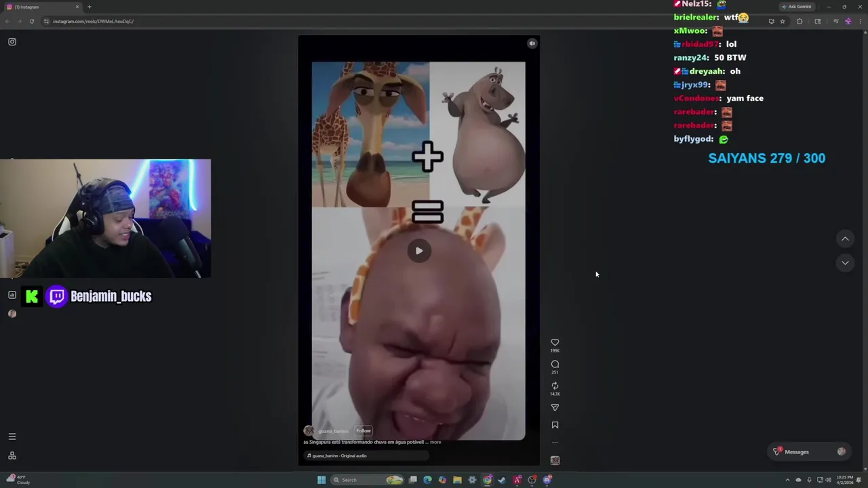Click the Ask Gemini button

pos(796,7)
